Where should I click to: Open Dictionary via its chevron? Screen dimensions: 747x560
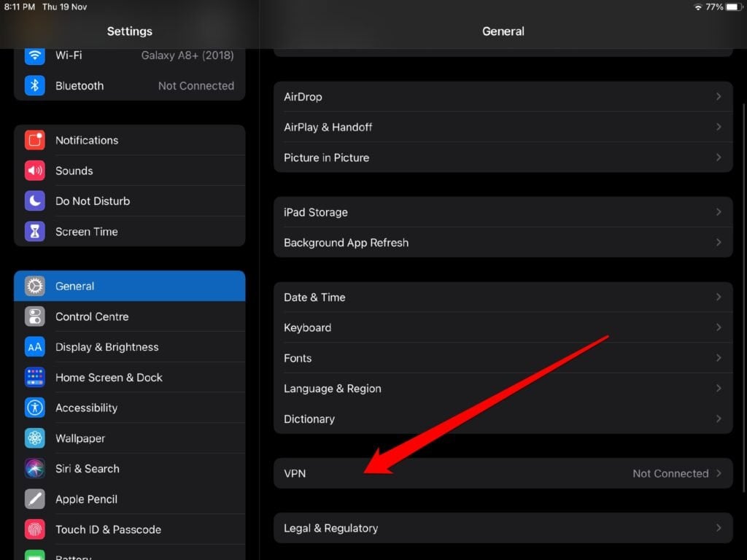click(x=719, y=419)
